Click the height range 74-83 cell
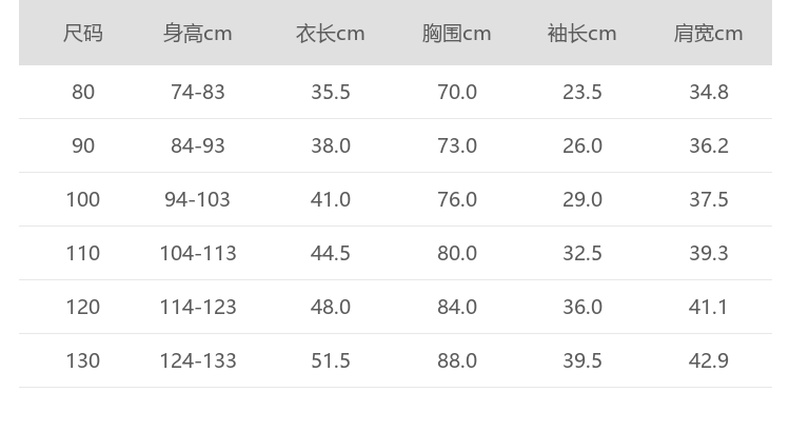The image size is (790, 431). coord(198,92)
